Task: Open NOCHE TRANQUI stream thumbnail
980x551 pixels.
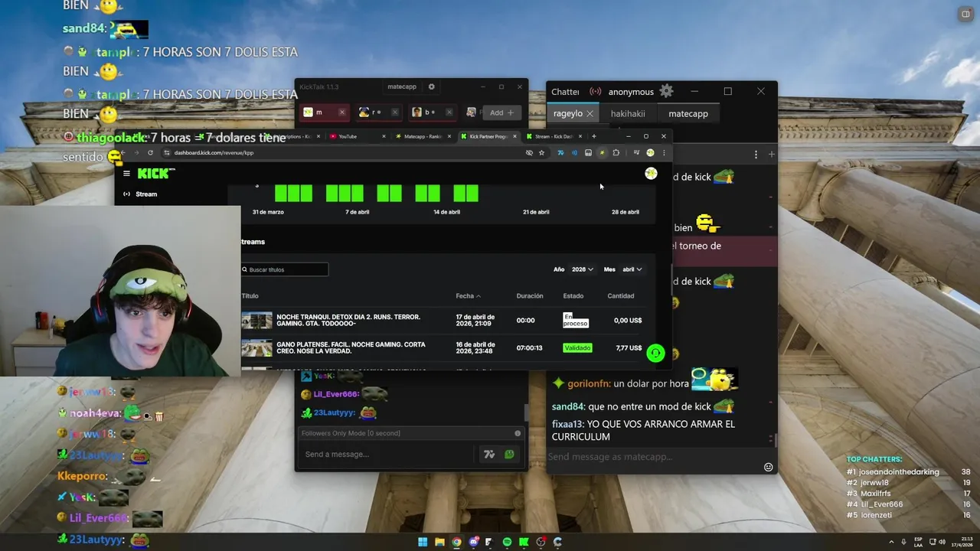Action: [256, 321]
